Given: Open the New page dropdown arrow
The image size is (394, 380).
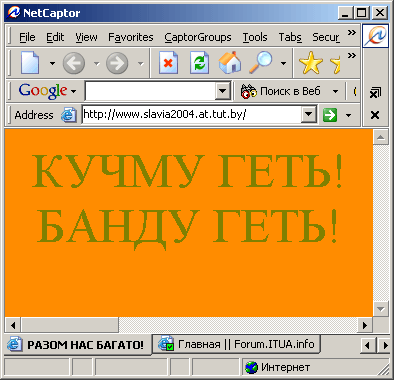Looking at the screenshot, I should pyautogui.click(x=52, y=63).
